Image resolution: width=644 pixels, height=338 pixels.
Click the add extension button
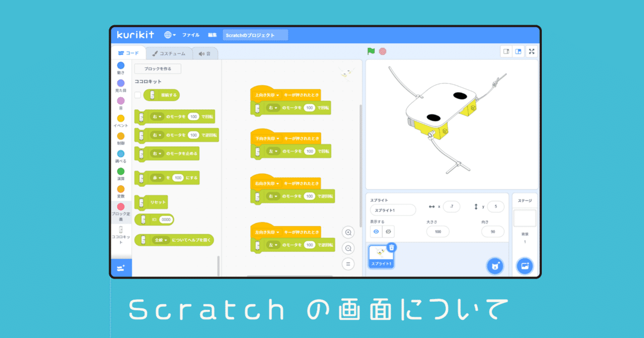coord(121,268)
